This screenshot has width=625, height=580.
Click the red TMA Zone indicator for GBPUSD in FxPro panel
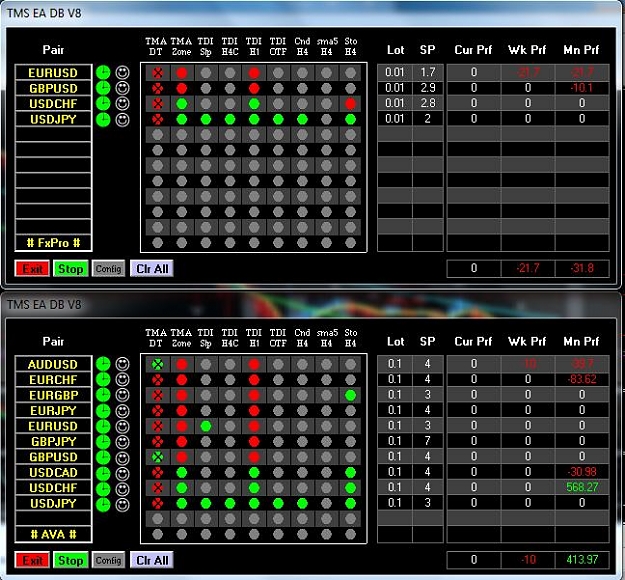coord(182,88)
